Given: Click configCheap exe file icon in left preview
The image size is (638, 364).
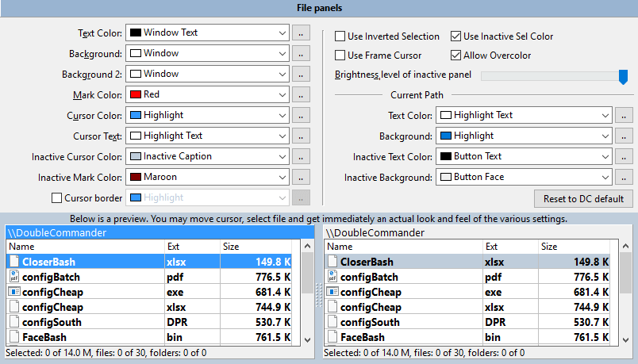Looking at the screenshot, I should [x=13, y=292].
